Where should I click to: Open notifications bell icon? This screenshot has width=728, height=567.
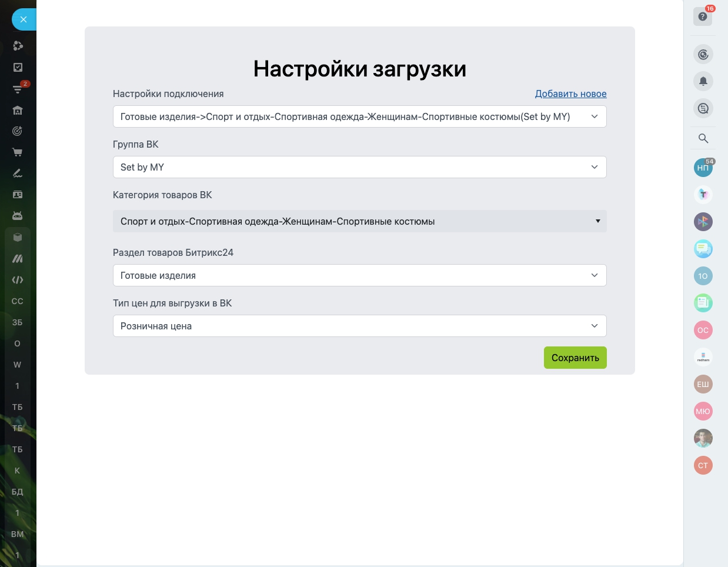point(703,81)
